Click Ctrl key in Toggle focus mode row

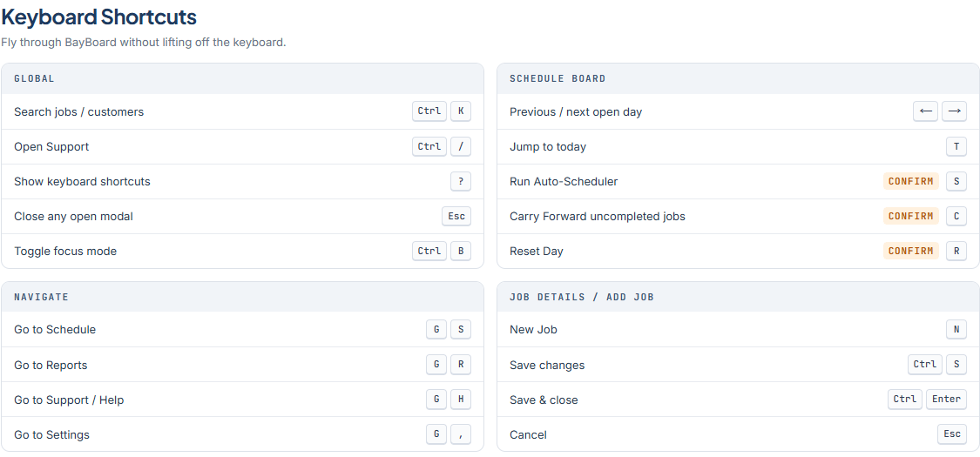[x=429, y=252]
